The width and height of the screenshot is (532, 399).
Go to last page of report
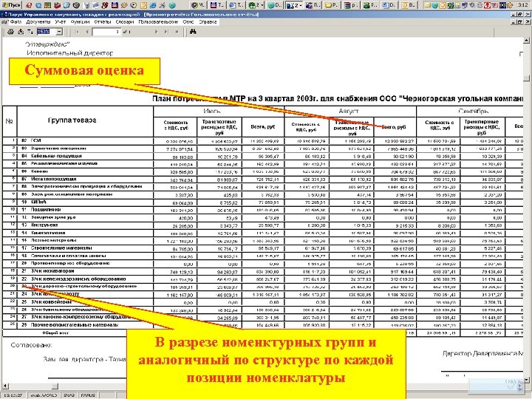coord(166,32)
